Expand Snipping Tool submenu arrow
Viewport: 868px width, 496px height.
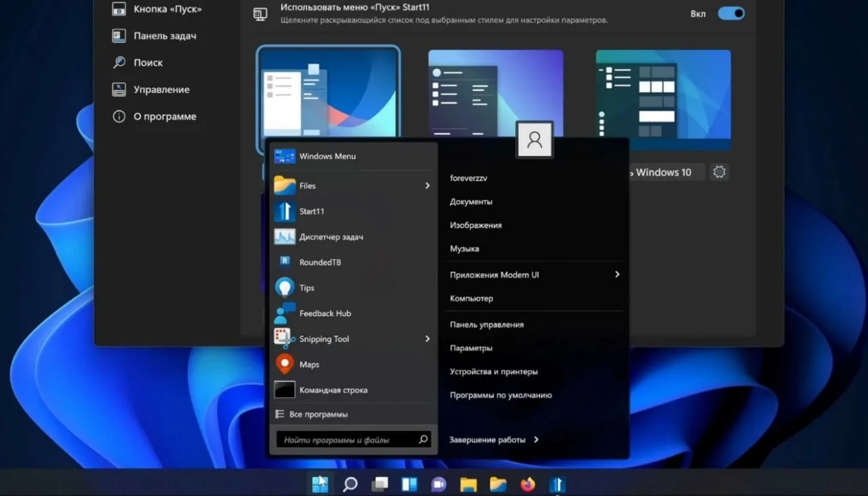click(427, 339)
